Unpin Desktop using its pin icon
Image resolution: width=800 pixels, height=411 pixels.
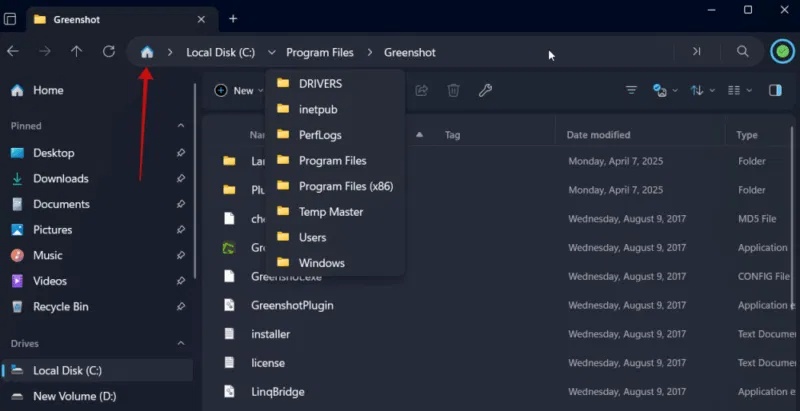[181, 153]
